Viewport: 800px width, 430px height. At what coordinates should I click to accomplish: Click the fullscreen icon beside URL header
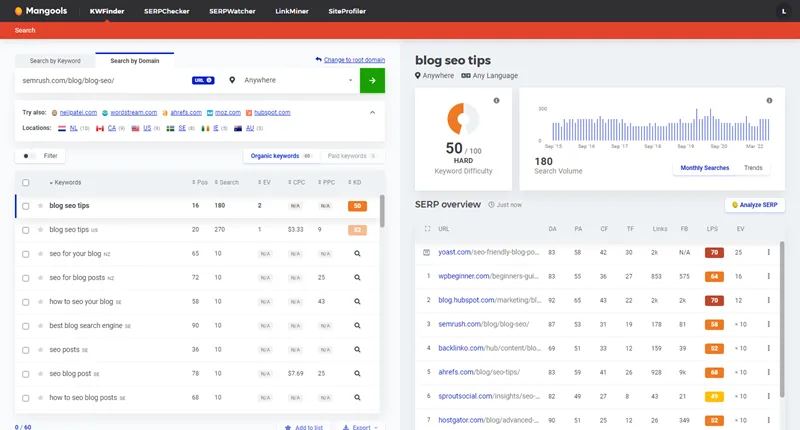428,228
